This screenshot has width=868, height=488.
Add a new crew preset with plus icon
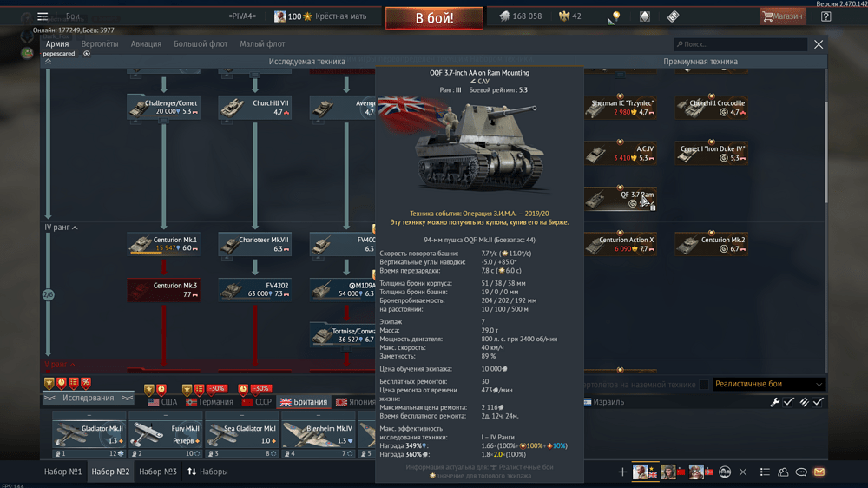[x=622, y=472]
